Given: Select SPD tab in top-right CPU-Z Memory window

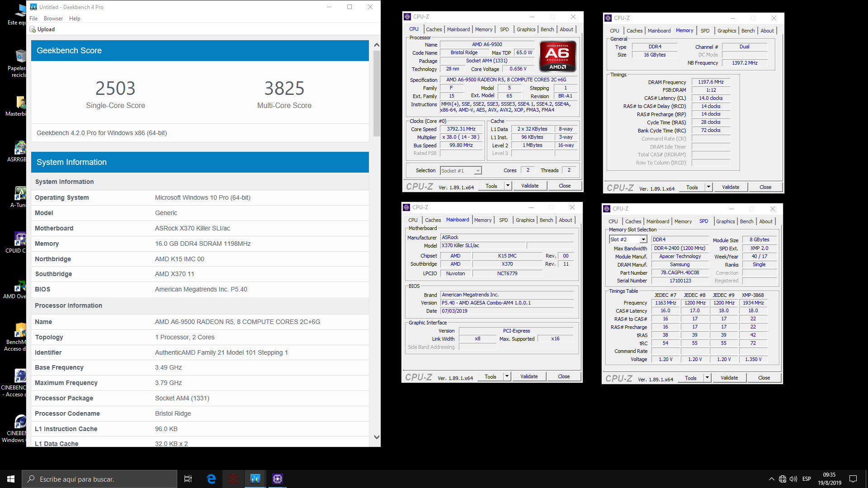Looking at the screenshot, I should [x=705, y=31].
